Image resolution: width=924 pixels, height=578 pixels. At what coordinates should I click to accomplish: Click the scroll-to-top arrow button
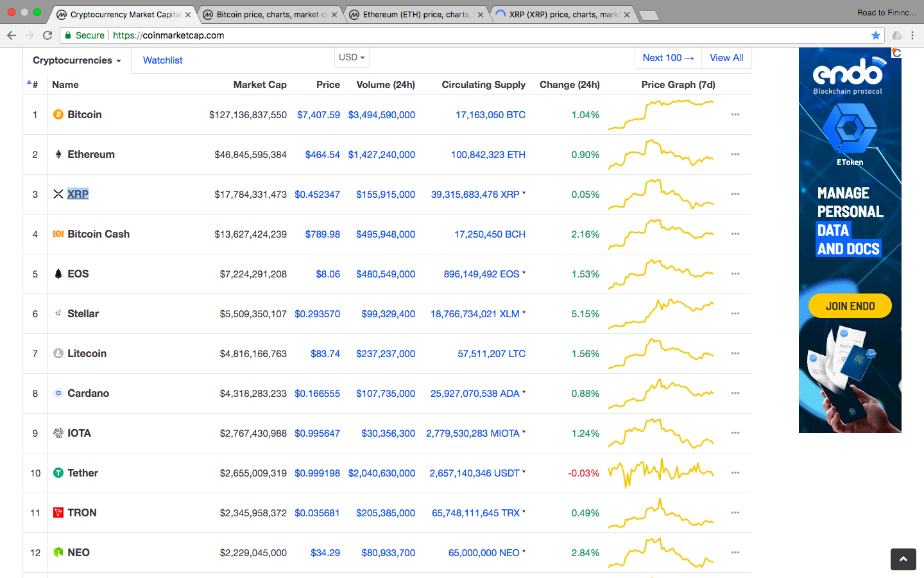[x=903, y=559]
